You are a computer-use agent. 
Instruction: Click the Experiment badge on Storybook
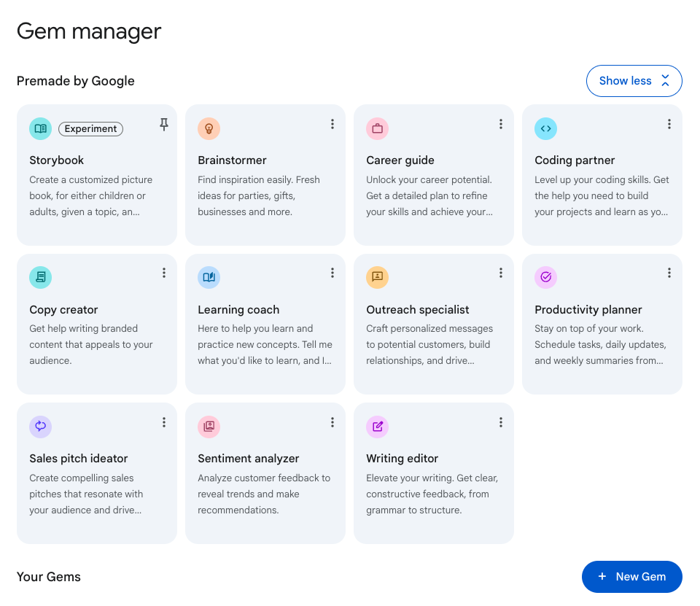(x=90, y=129)
